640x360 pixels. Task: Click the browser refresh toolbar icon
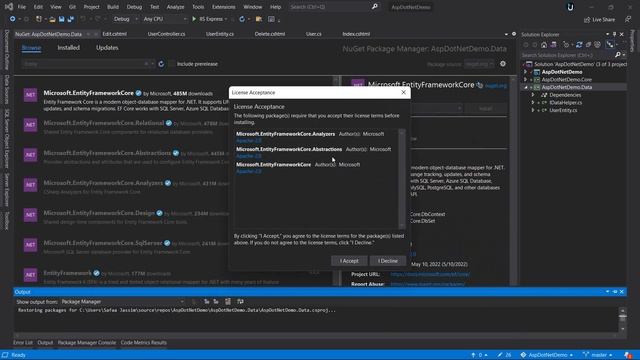tap(242, 19)
